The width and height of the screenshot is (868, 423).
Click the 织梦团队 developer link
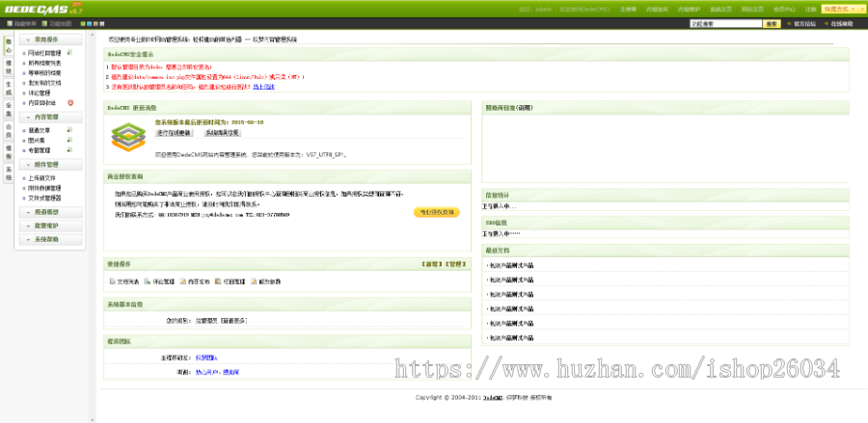click(x=206, y=357)
